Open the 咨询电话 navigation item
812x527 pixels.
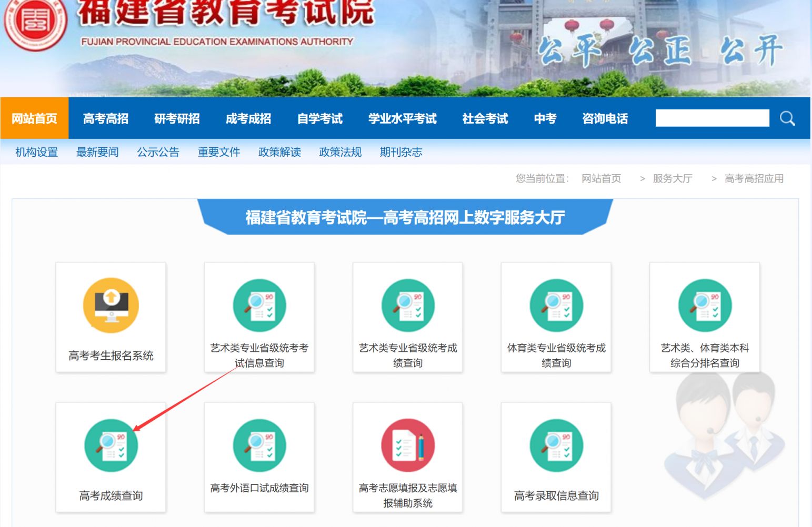tap(605, 118)
